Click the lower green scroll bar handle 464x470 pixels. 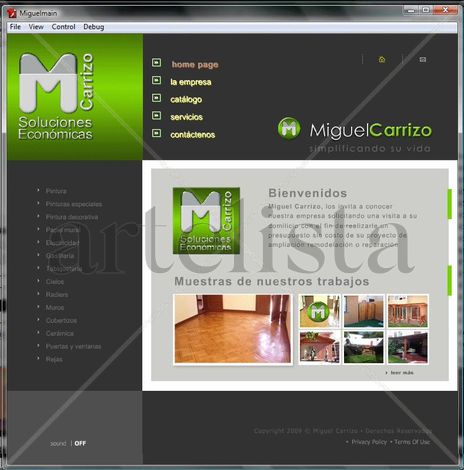click(x=450, y=280)
